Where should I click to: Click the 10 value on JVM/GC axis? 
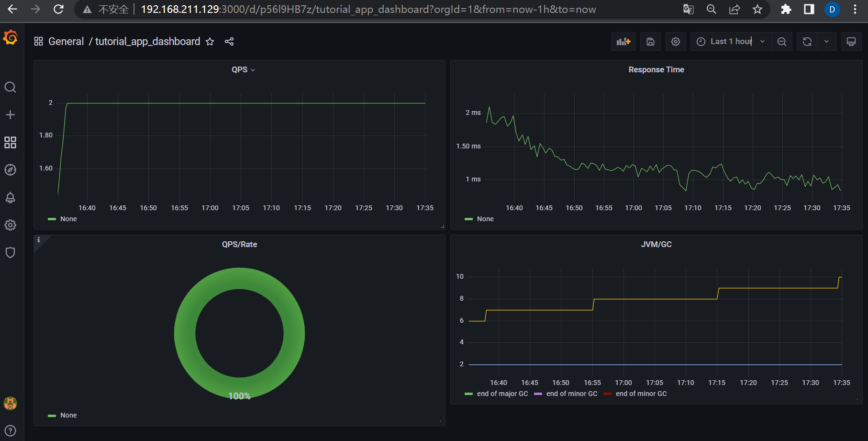(x=460, y=276)
